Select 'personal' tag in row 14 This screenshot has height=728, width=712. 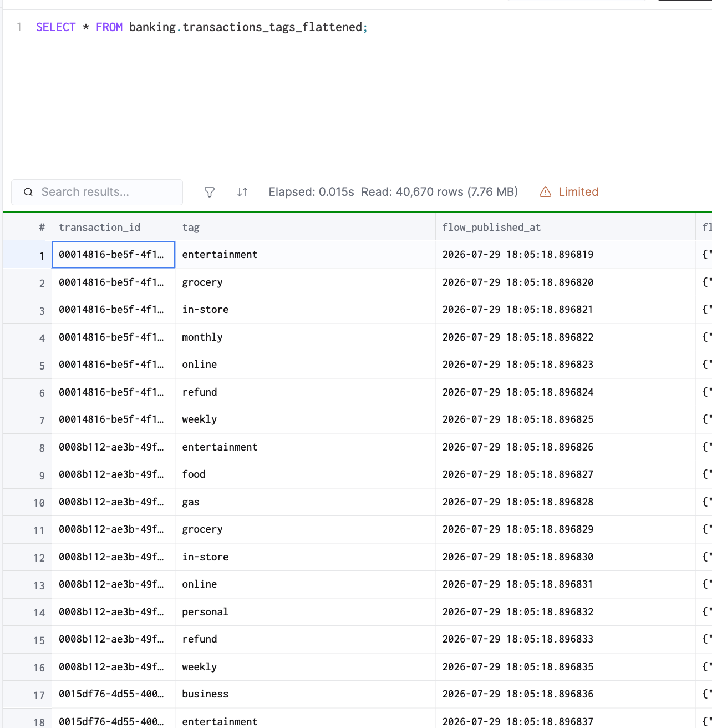point(205,612)
